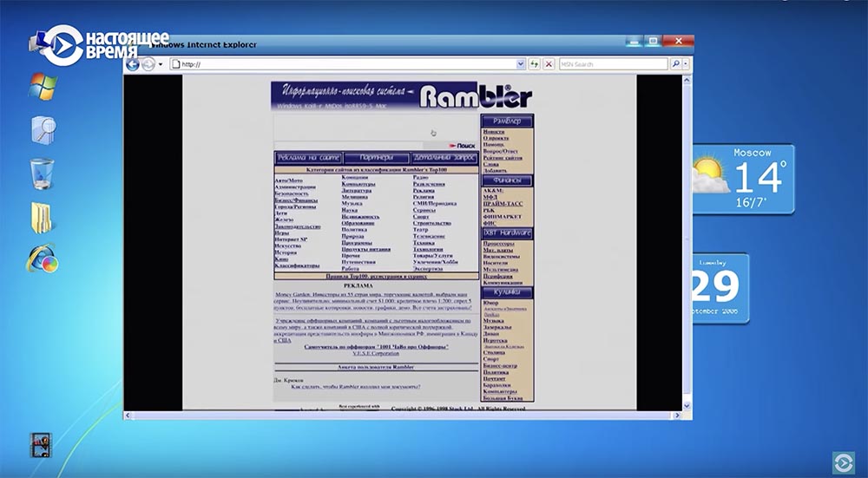Open the Windows logo desktop icon
Viewport: 868px width, 478px height.
click(x=43, y=87)
